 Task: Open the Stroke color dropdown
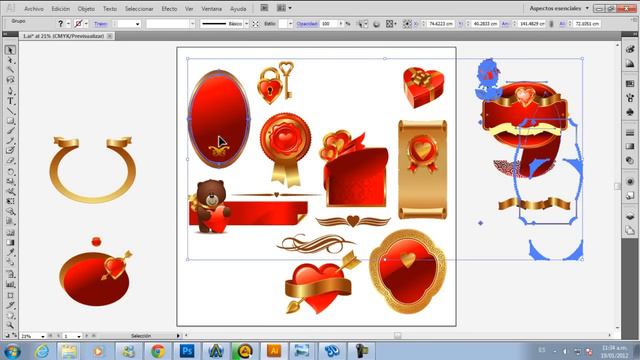pos(86,24)
